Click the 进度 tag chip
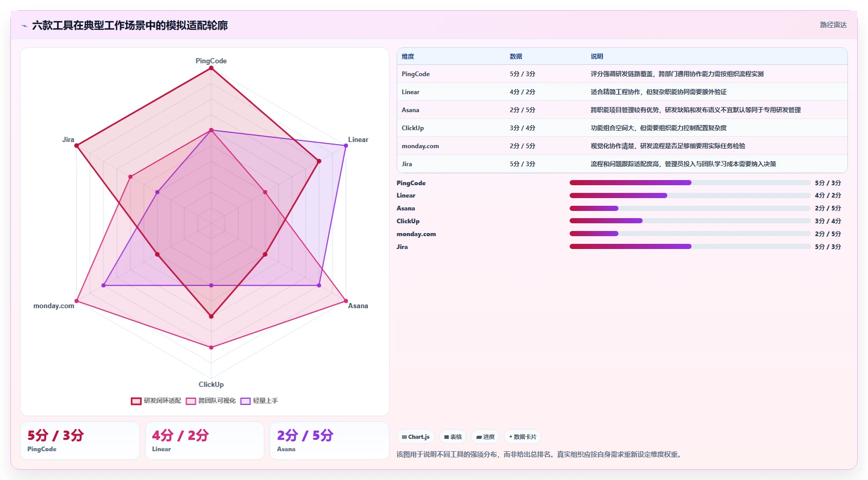This screenshot has width=868, height=480. coord(485,437)
